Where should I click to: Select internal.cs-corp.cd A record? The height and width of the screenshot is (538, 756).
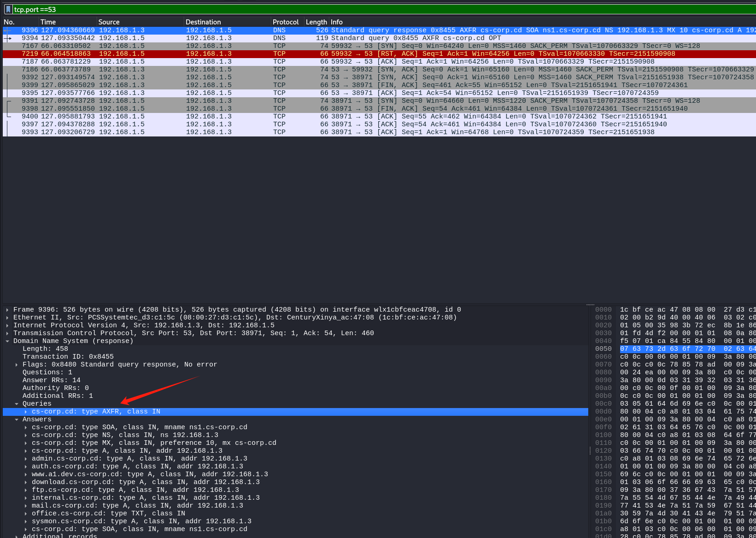coord(146,498)
